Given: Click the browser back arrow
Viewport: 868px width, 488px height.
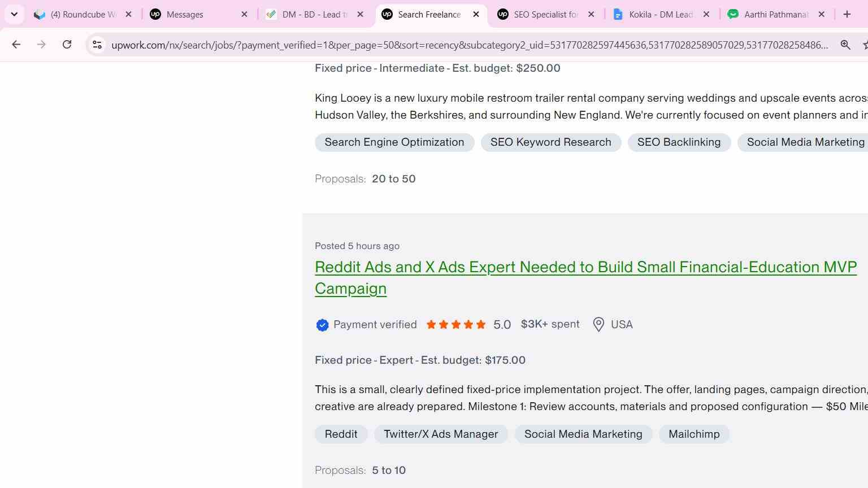Looking at the screenshot, I should pyautogui.click(x=16, y=45).
